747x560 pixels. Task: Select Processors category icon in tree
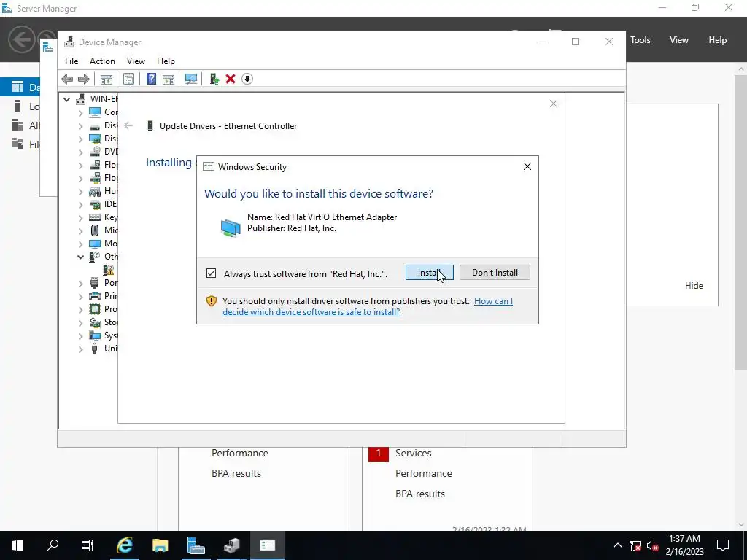click(95, 309)
